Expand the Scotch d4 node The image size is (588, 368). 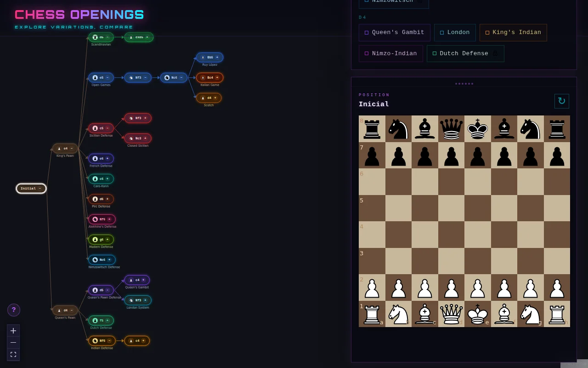(x=215, y=98)
